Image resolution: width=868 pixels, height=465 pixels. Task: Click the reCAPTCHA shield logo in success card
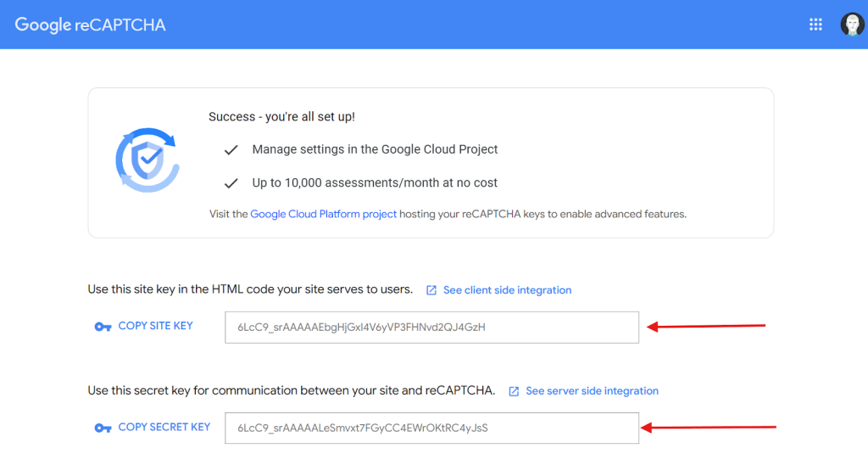click(147, 160)
